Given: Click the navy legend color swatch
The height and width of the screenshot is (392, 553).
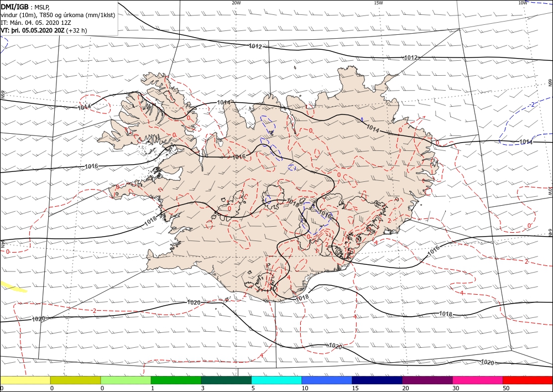Looking at the screenshot, I should 377,380.
